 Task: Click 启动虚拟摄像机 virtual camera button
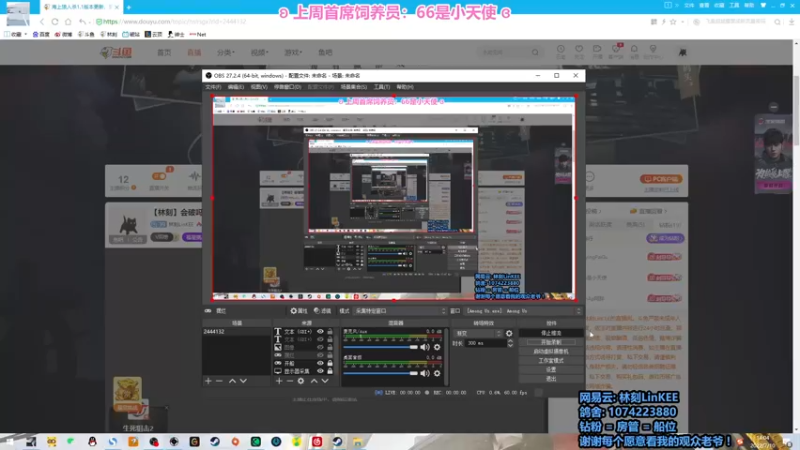(551, 352)
